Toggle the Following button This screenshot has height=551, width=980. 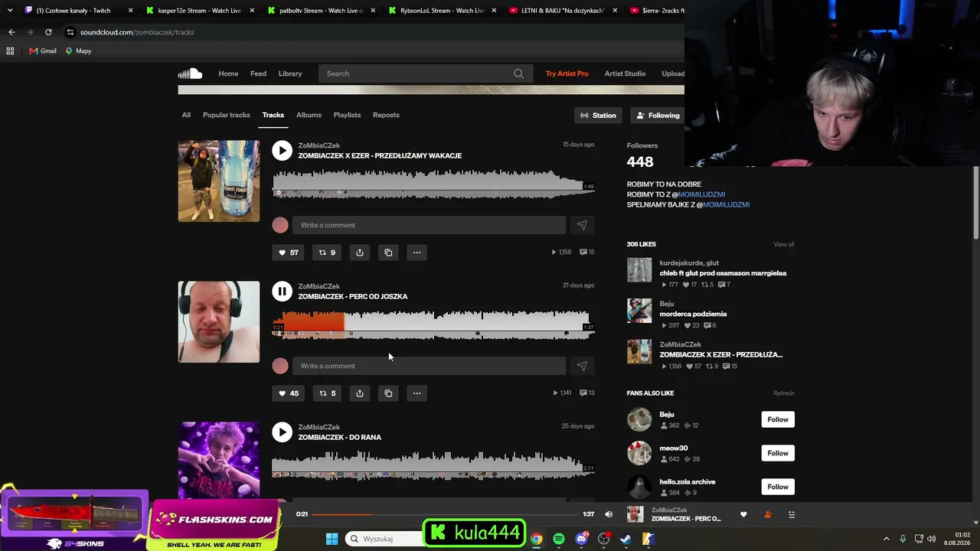[658, 116]
